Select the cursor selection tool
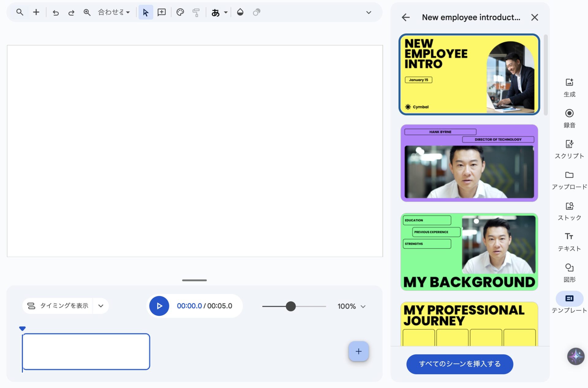 tap(145, 13)
